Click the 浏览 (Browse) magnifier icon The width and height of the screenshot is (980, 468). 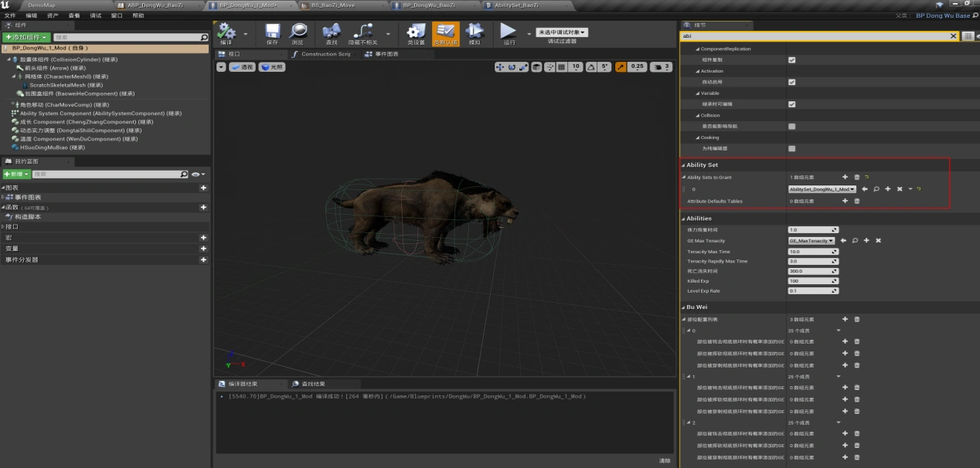(x=297, y=32)
